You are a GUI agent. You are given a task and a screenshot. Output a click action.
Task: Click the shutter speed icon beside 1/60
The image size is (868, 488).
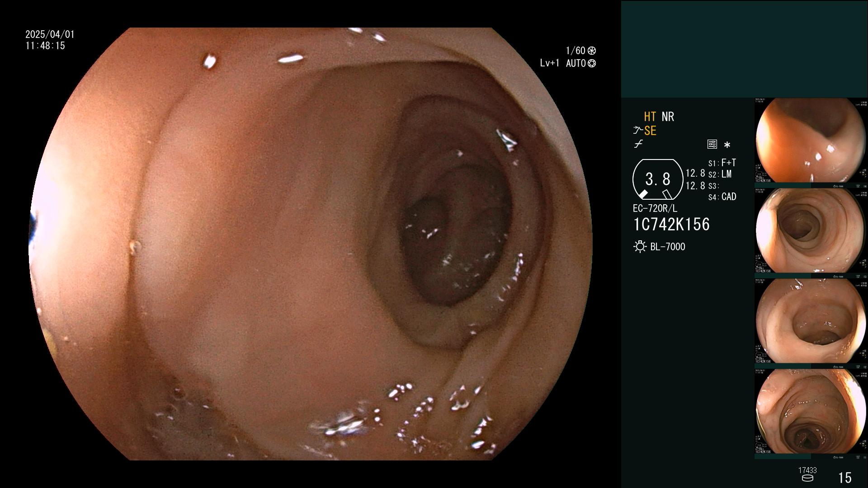[x=592, y=51]
